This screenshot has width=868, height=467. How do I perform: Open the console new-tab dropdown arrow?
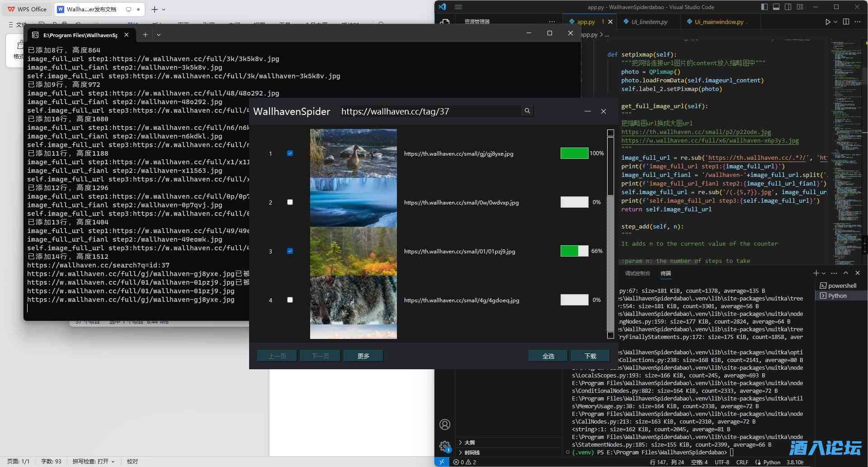coord(159,35)
